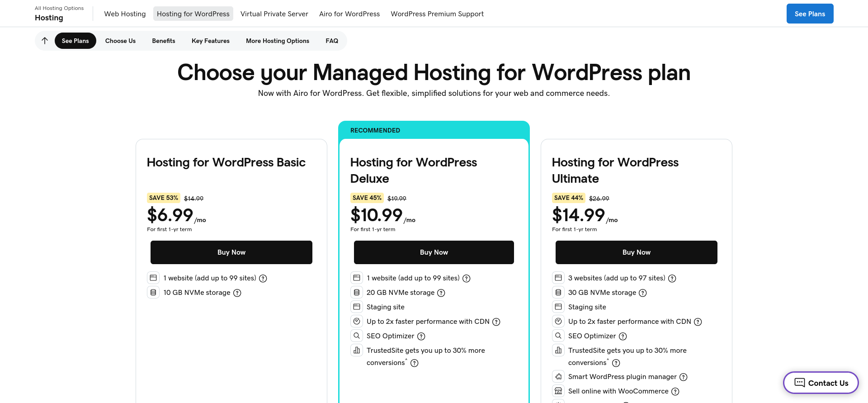The height and width of the screenshot is (403, 868).
Task: Click the Deluxe TrustedSite chart icon
Action: click(x=357, y=350)
